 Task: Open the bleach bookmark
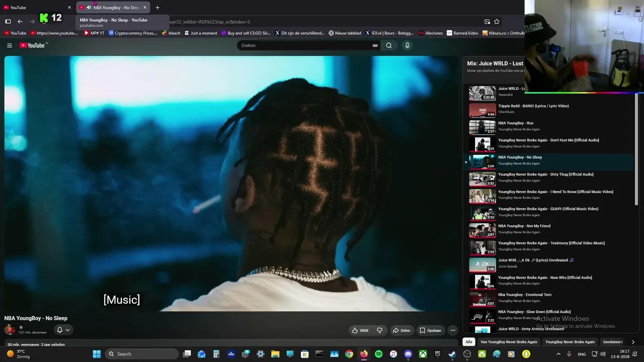tap(171, 33)
